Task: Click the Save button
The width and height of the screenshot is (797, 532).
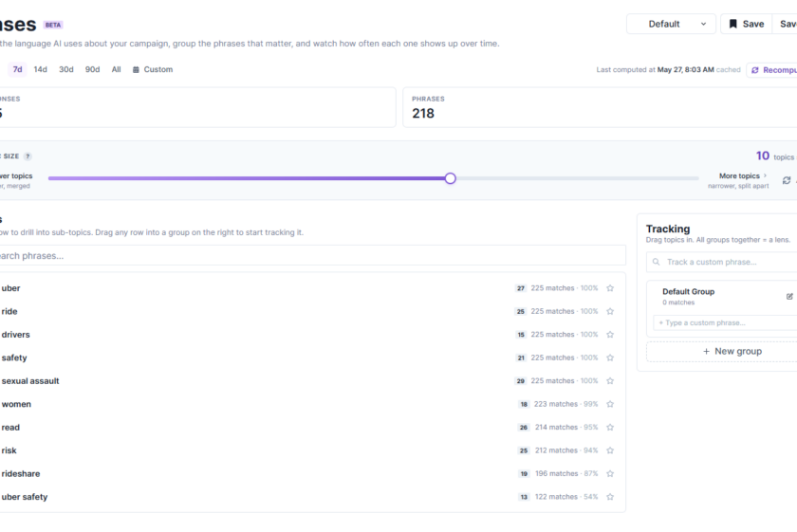Action: click(746, 24)
